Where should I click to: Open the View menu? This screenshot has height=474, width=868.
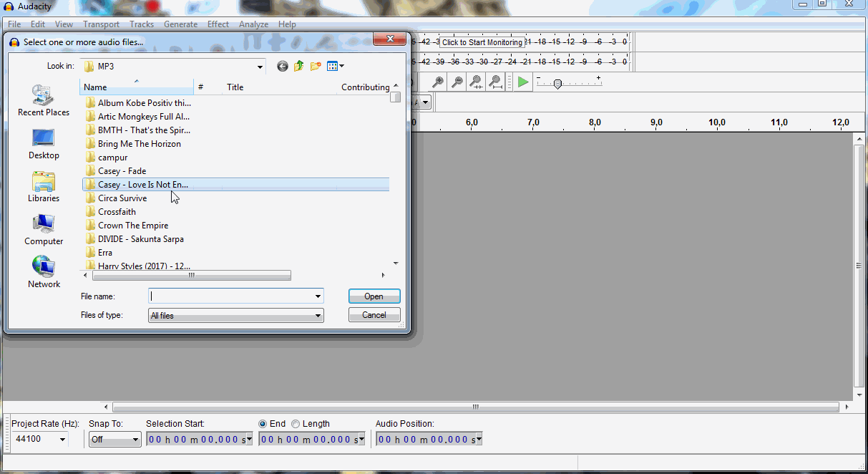64,24
